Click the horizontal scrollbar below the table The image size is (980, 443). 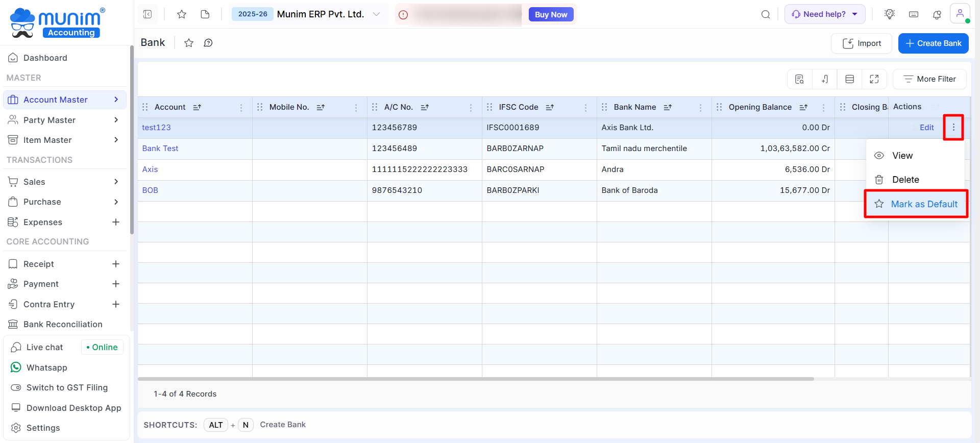coord(475,379)
